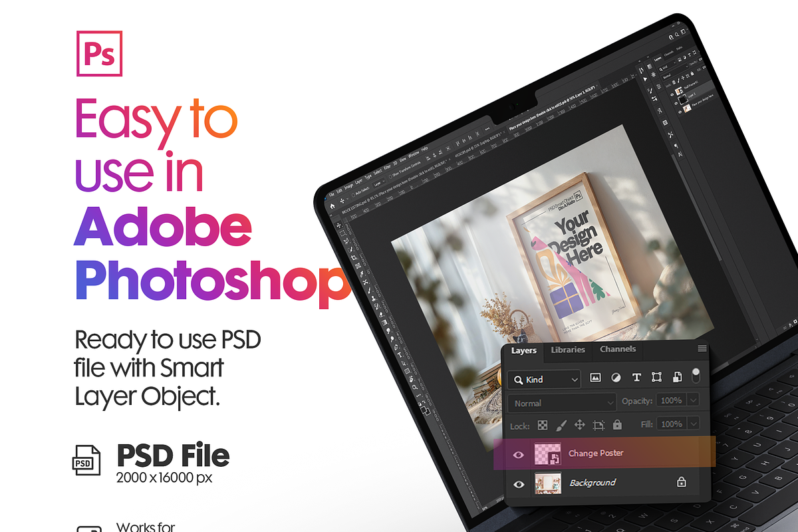Switch to the Libraries tab
The height and width of the screenshot is (532, 798).
tap(568, 350)
